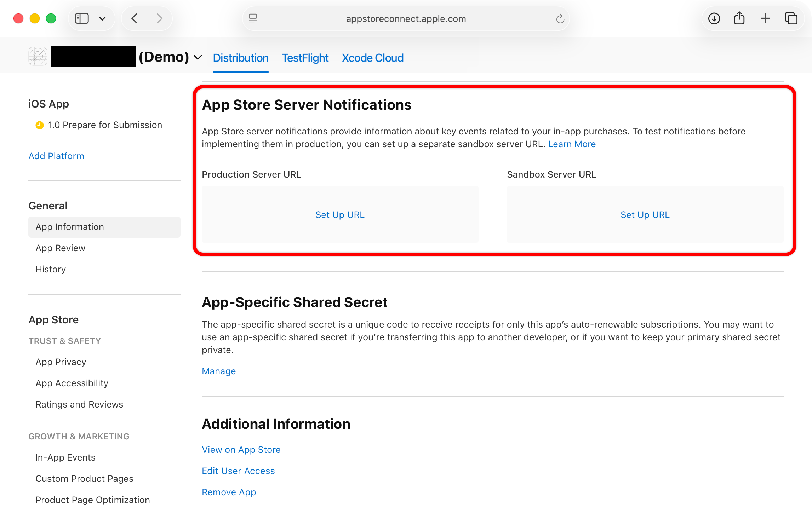Open App Privacy section
Viewport: 812px width, 508px height.
pos(61,362)
